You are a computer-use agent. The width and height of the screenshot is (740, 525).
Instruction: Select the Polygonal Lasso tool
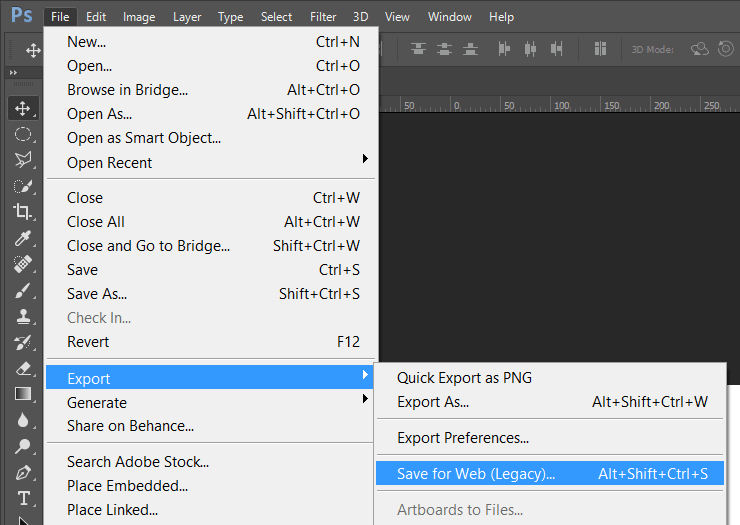23,160
